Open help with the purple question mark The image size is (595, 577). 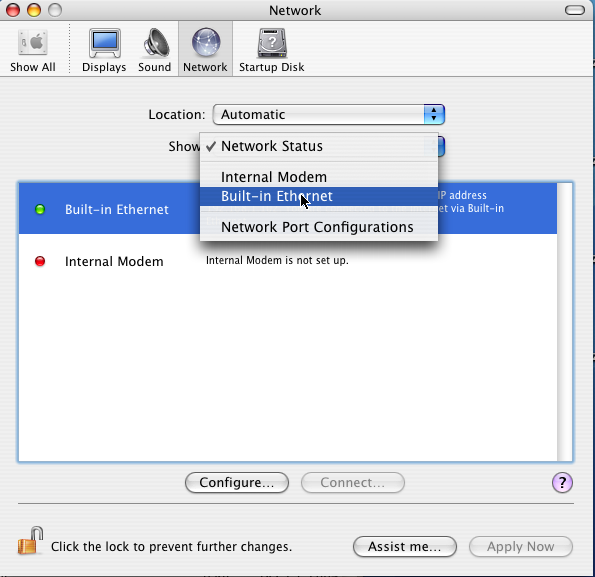point(562,483)
